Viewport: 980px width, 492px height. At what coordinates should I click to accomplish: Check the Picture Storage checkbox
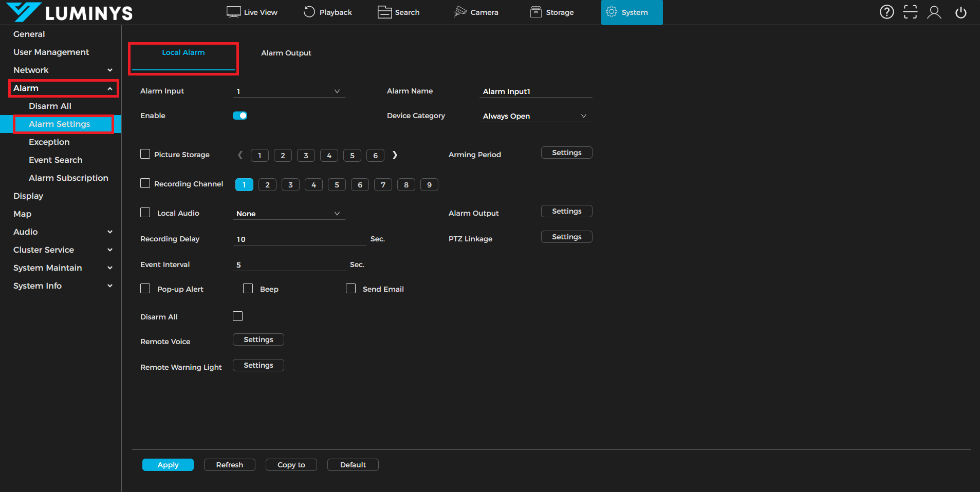pos(145,154)
